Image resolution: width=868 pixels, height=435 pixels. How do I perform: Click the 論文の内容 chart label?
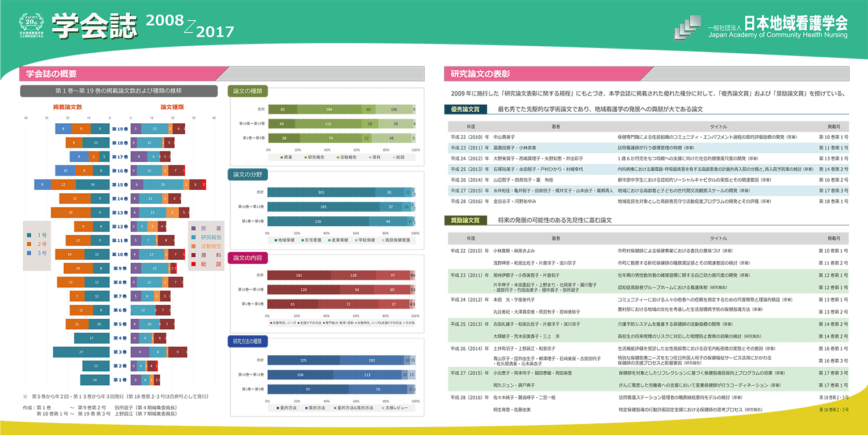coord(248,258)
